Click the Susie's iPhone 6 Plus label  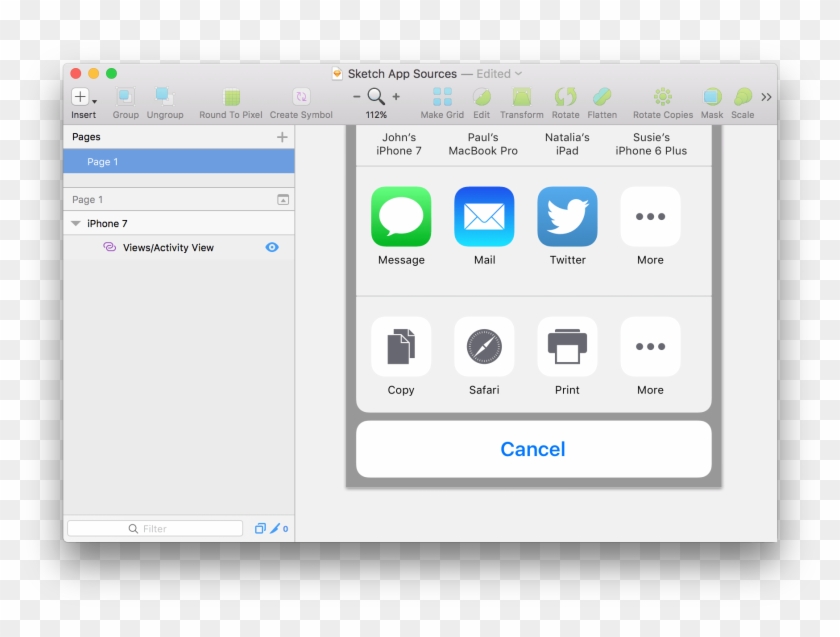pyautogui.click(x=651, y=144)
